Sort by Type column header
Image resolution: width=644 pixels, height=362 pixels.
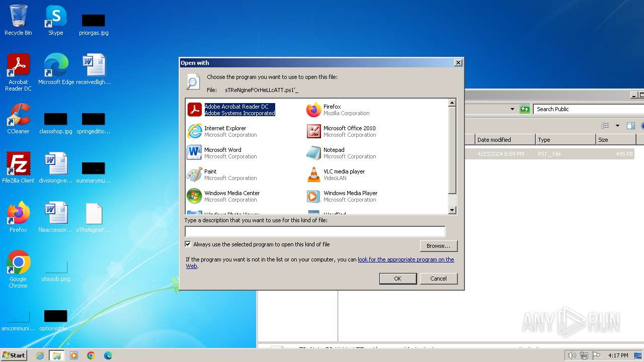click(566, 140)
